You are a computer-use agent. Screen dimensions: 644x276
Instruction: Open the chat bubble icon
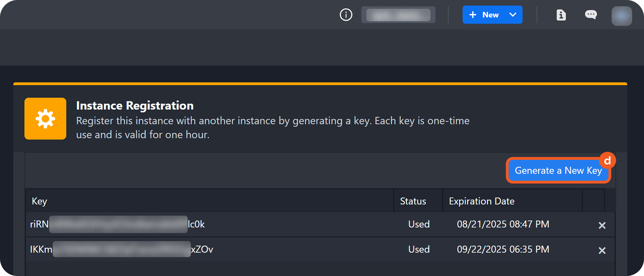click(591, 14)
